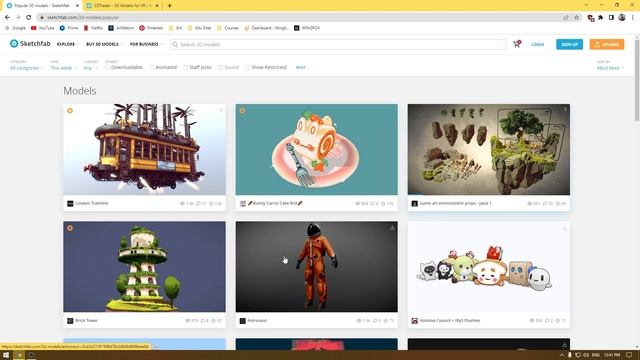Toggle the browser side panel icon
640x360 pixels.
[611, 18]
